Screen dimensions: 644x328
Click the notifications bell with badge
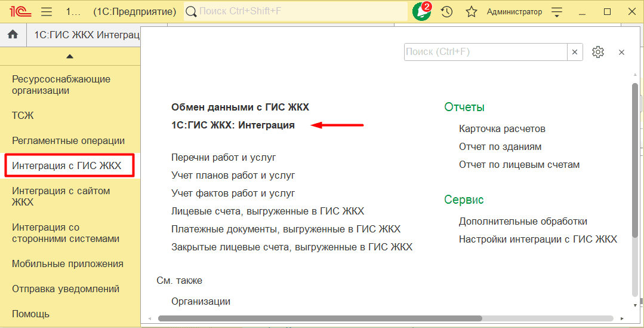click(422, 12)
